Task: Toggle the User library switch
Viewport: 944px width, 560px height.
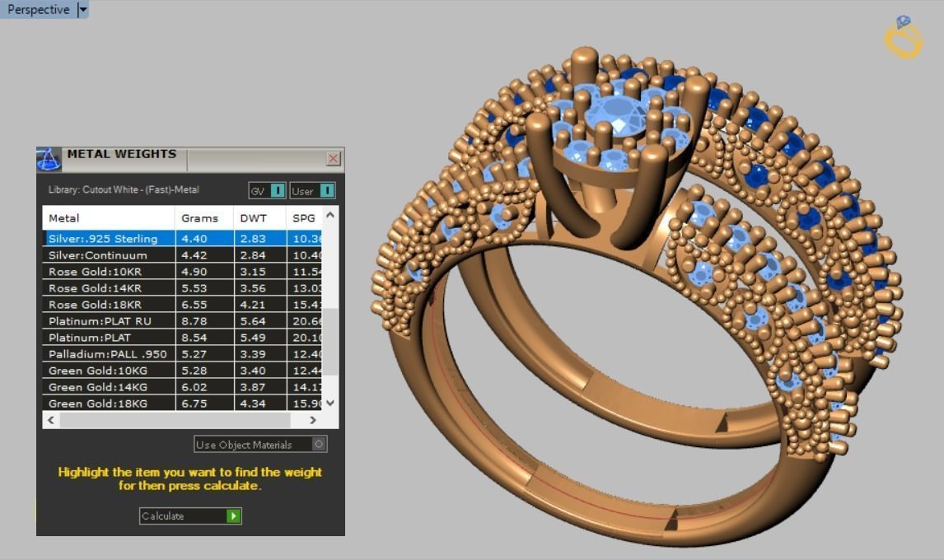Action: (x=312, y=191)
